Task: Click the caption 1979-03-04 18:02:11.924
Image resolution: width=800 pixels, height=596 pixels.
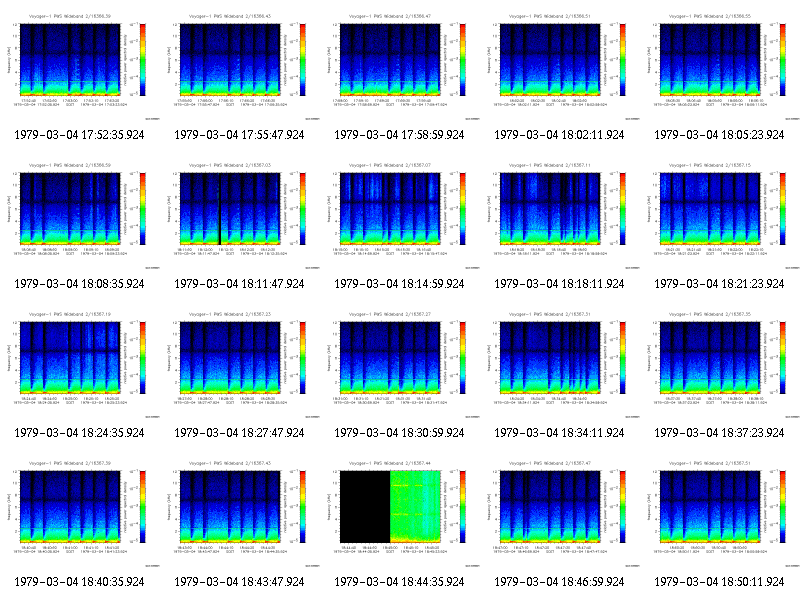Action: click(x=559, y=135)
